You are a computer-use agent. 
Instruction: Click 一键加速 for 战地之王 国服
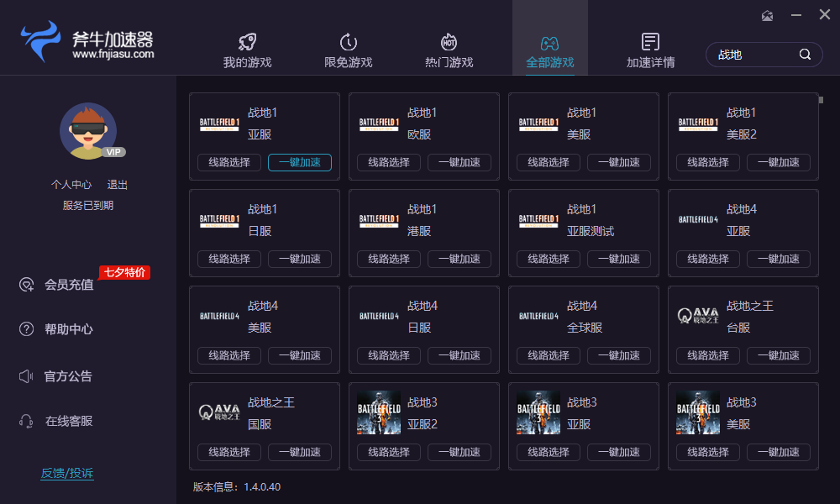[300, 452]
